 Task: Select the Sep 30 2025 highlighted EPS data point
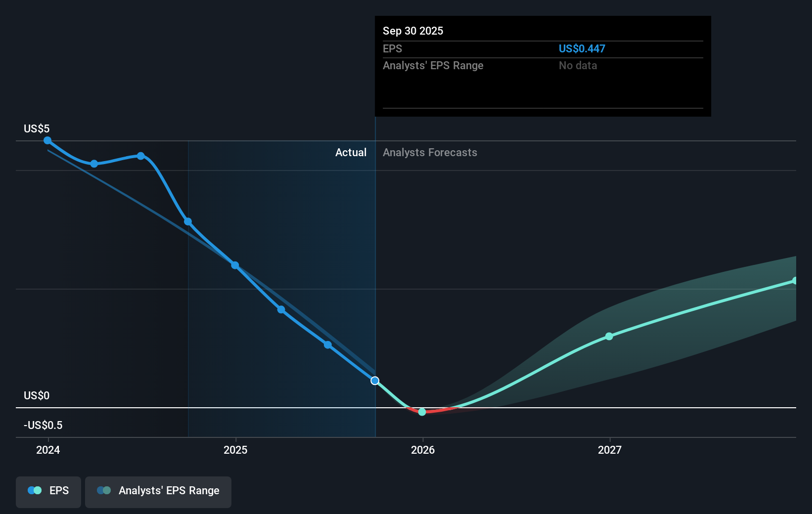click(x=375, y=381)
